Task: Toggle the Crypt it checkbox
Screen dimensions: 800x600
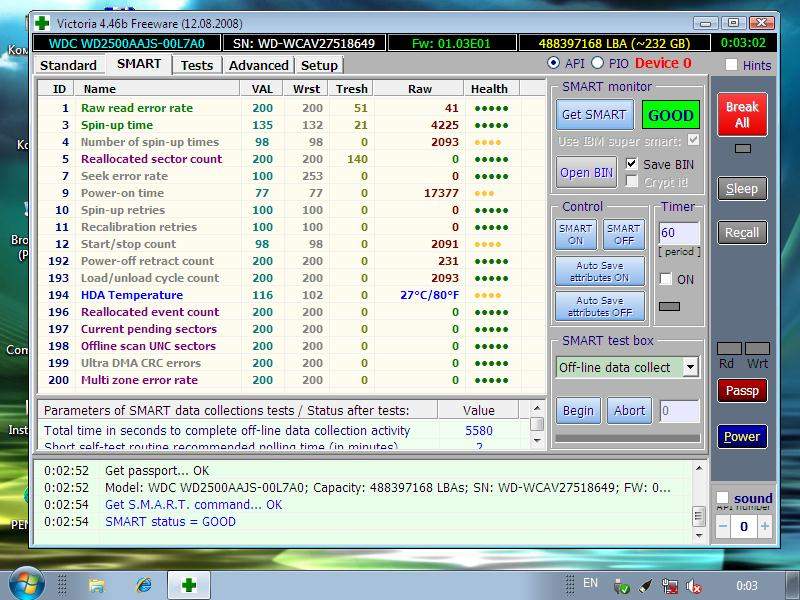Action: 632,181
